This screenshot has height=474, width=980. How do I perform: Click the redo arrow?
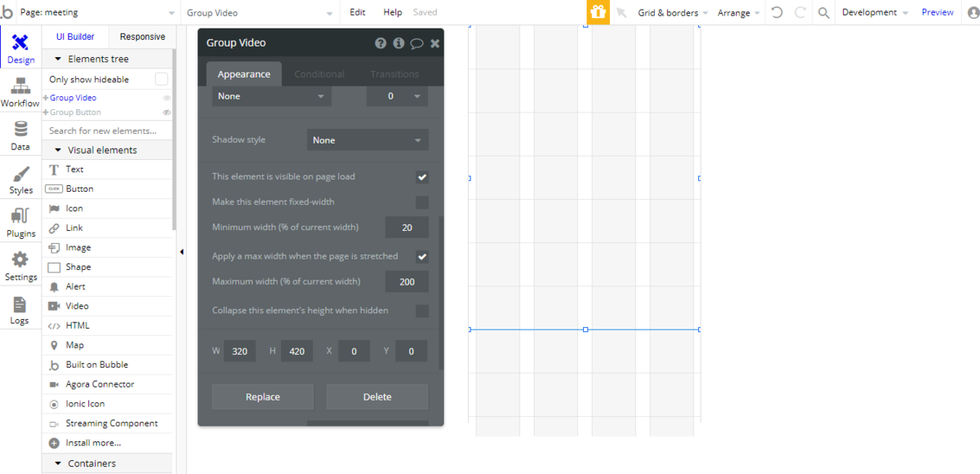800,12
